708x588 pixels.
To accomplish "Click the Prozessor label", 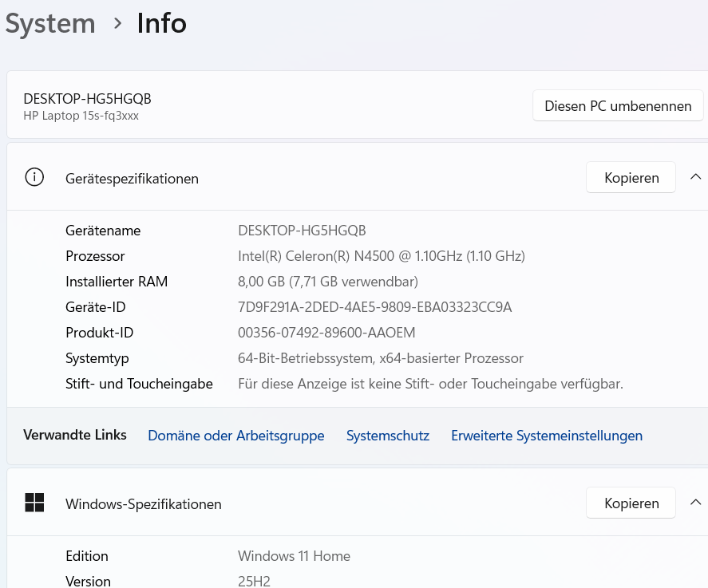I will tap(95, 256).
